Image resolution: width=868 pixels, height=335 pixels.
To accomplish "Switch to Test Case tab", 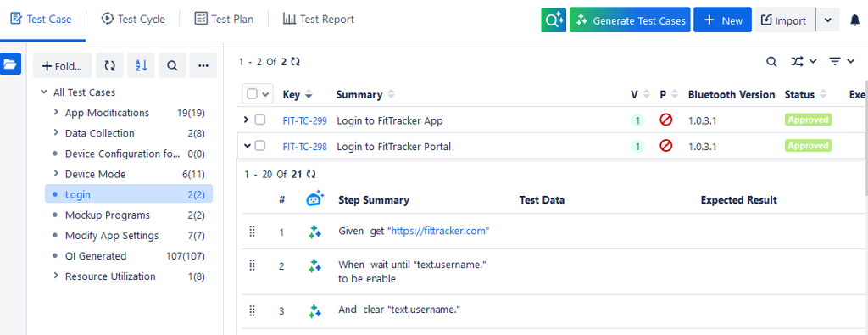I will (x=42, y=20).
